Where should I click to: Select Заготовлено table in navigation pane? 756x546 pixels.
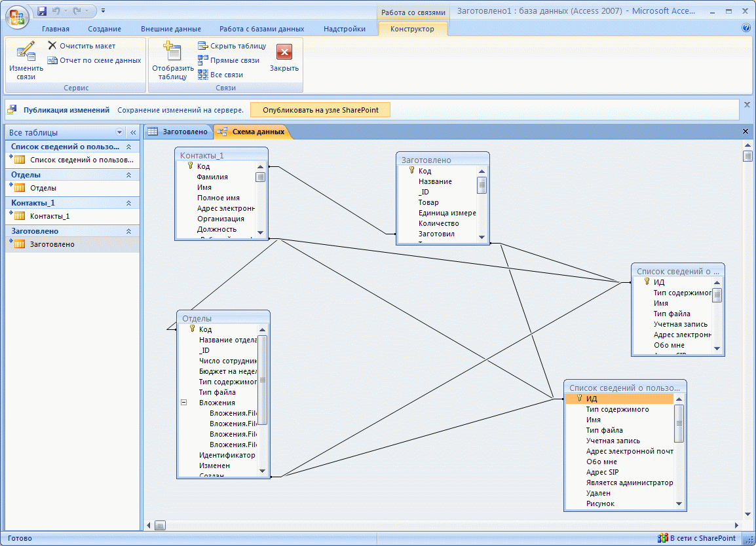72,244
